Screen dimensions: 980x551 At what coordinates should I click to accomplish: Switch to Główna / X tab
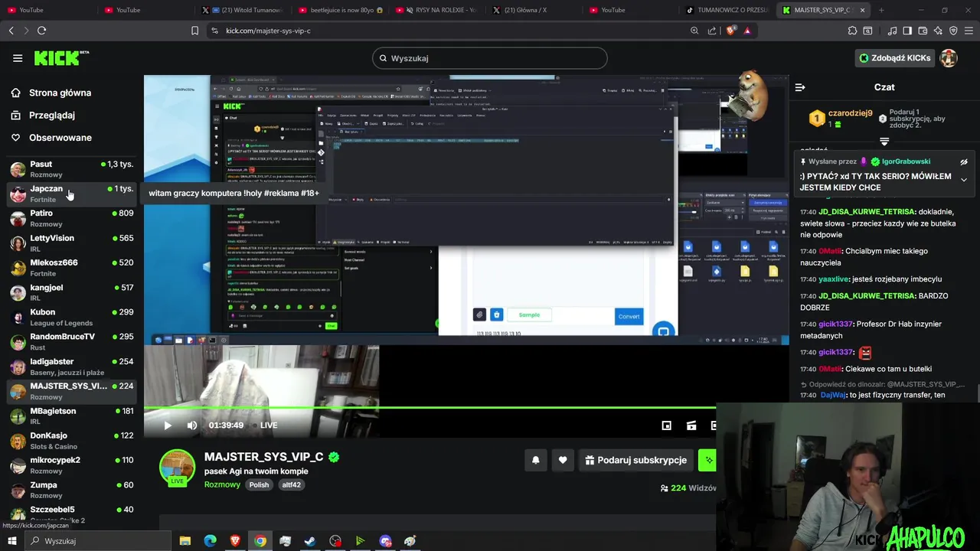tap(533, 10)
